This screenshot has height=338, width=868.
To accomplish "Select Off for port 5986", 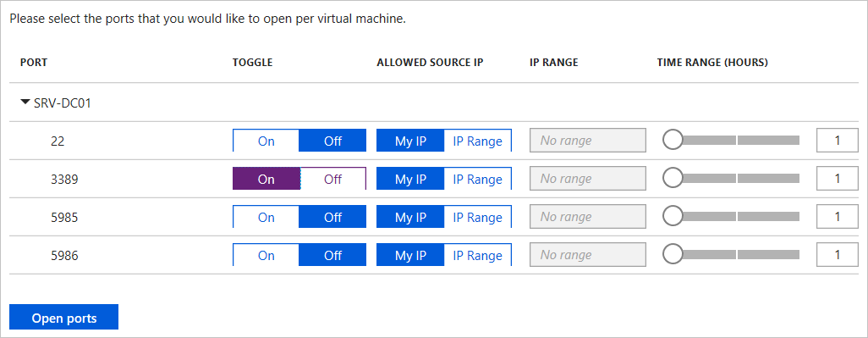I will [332, 255].
